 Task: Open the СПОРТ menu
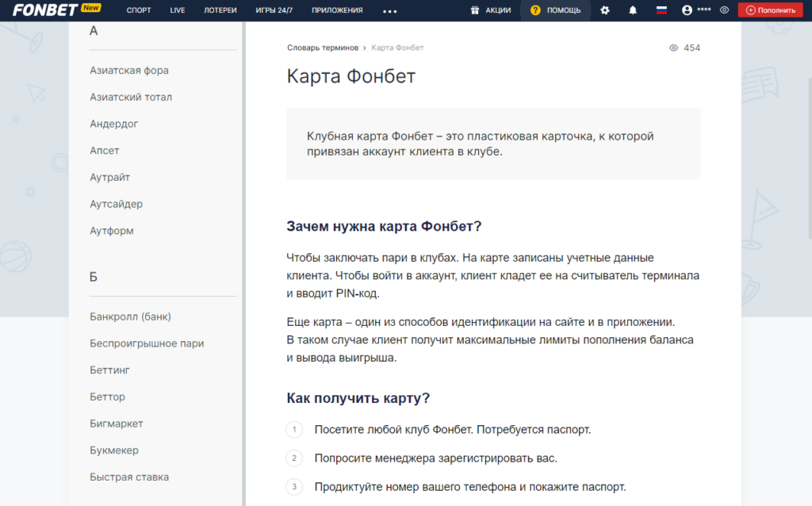[139, 10]
